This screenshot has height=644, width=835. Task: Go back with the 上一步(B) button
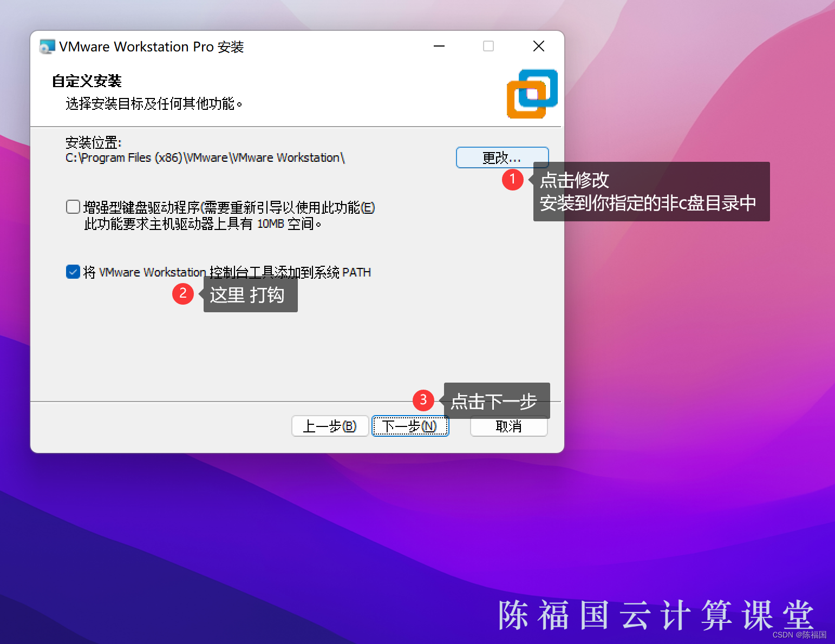coord(330,426)
